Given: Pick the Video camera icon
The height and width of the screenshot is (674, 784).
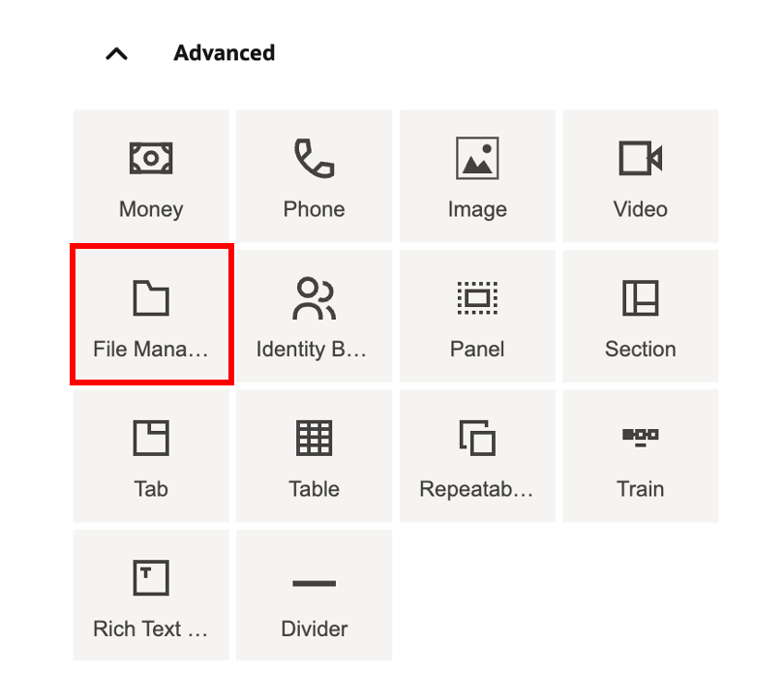Looking at the screenshot, I should (x=640, y=158).
